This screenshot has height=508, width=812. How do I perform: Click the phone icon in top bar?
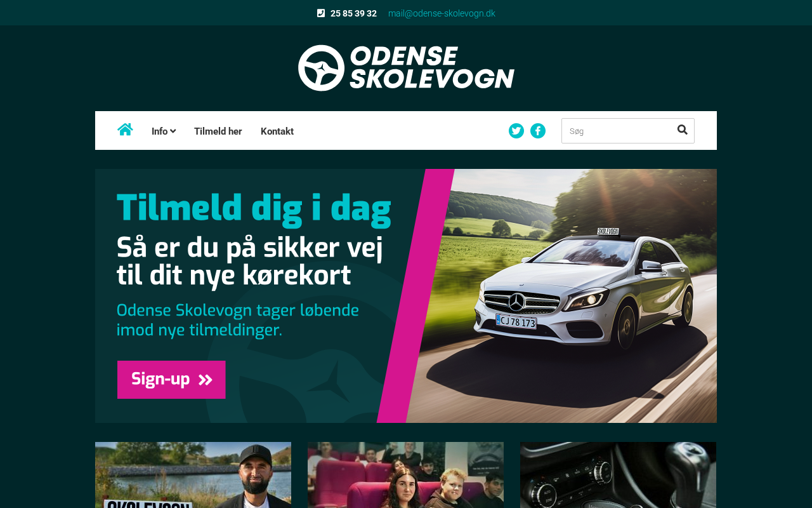pos(321,13)
